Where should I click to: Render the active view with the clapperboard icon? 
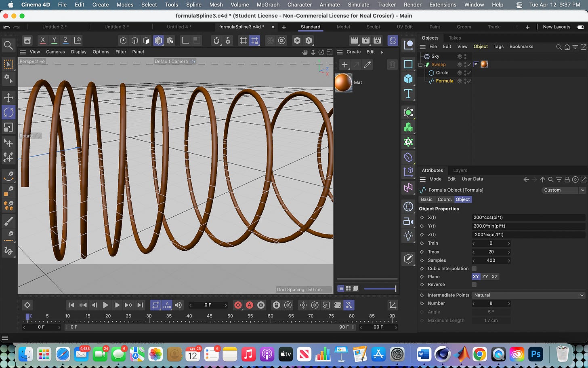pos(355,40)
